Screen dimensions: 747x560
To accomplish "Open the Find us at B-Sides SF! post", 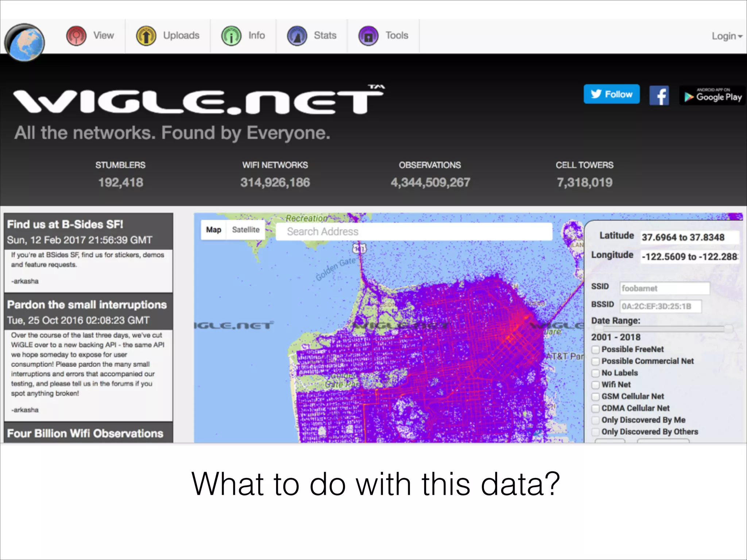I will [65, 225].
